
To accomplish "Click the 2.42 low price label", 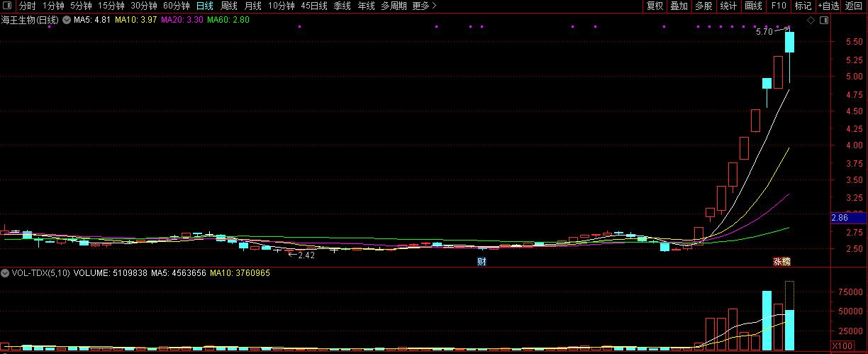I will [x=306, y=255].
